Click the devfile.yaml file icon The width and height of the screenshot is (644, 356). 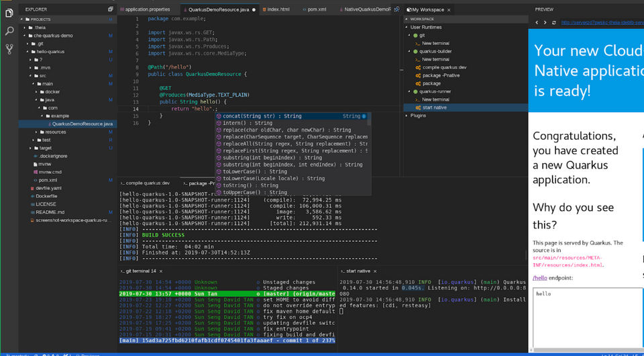(33, 188)
